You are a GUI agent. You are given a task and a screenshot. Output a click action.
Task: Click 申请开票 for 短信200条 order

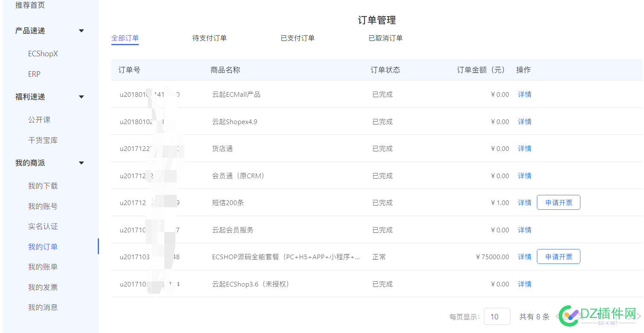(559, 203)
